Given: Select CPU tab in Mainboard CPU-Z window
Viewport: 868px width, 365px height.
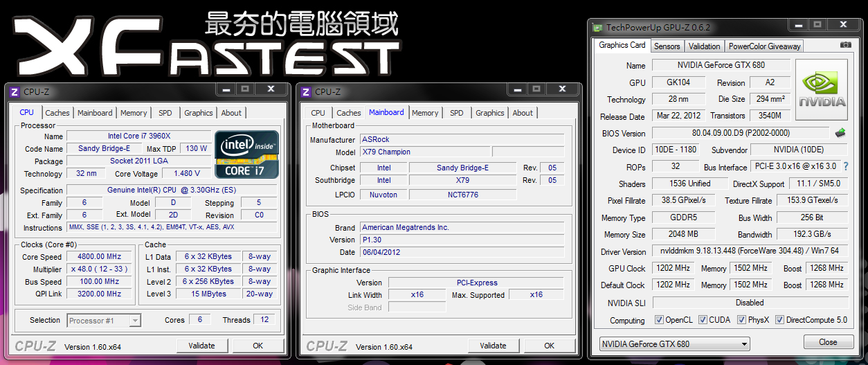Looking at the screenshot, I should coord(318,113).
